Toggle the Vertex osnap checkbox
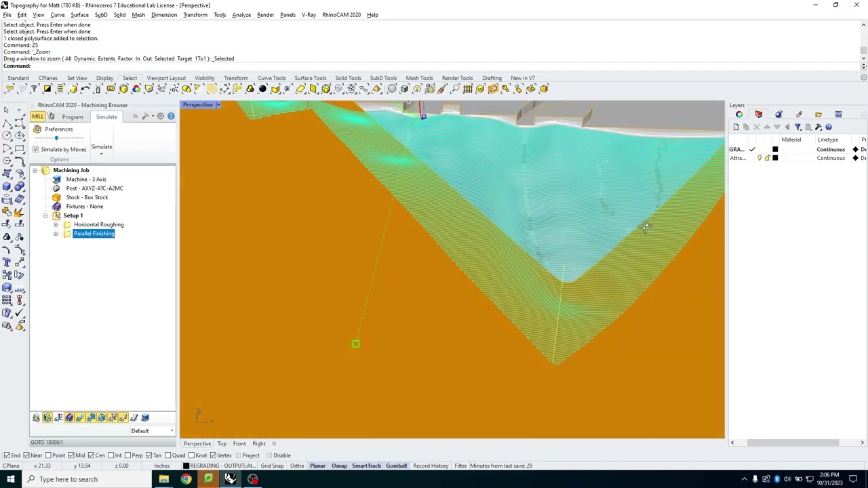The width and height of the screenshot is (868, 488). pos(213,455)
